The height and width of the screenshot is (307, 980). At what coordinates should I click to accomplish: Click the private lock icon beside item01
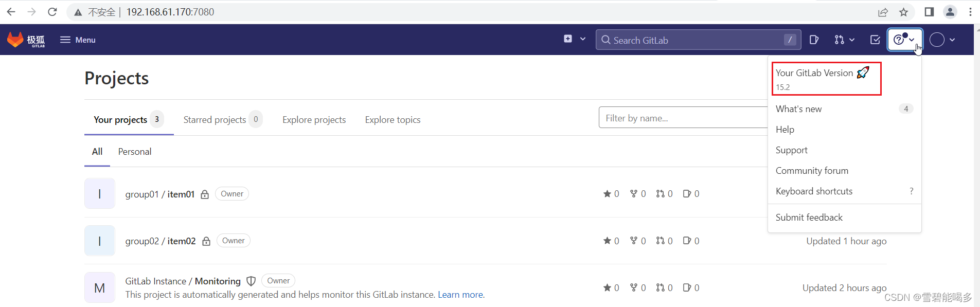(205, 194)
